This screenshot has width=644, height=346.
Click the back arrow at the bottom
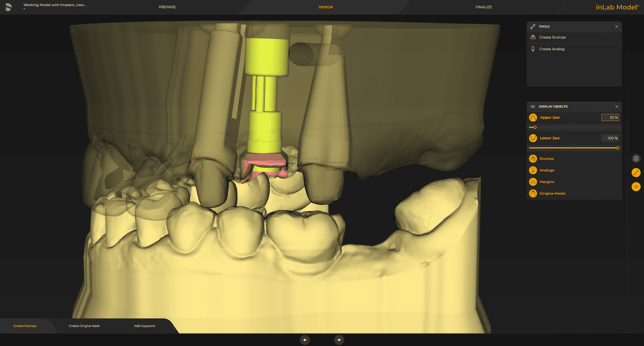point(305,339)
